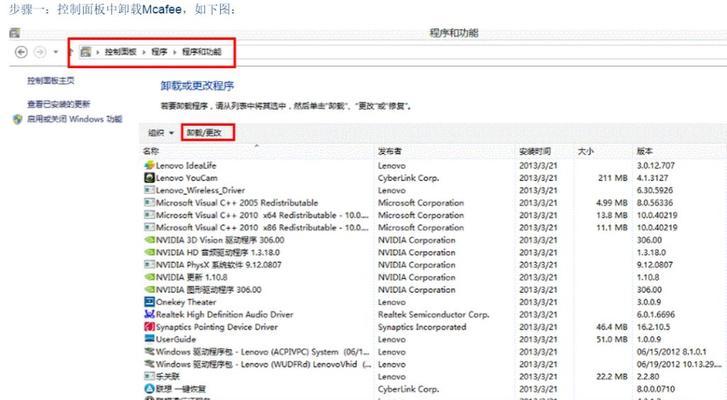Click the Lenovo YouCam program icon
Screen dimensions: 727x400
pos(149,178)
